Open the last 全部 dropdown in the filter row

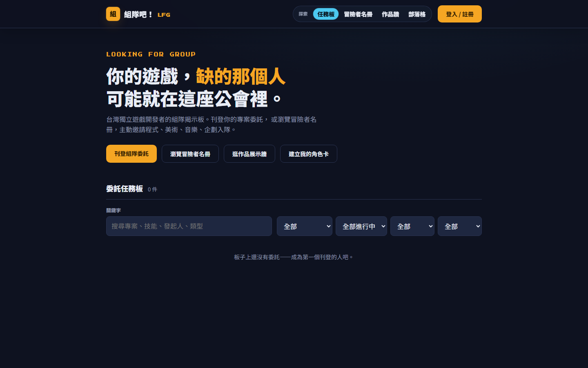click(460, 226)
